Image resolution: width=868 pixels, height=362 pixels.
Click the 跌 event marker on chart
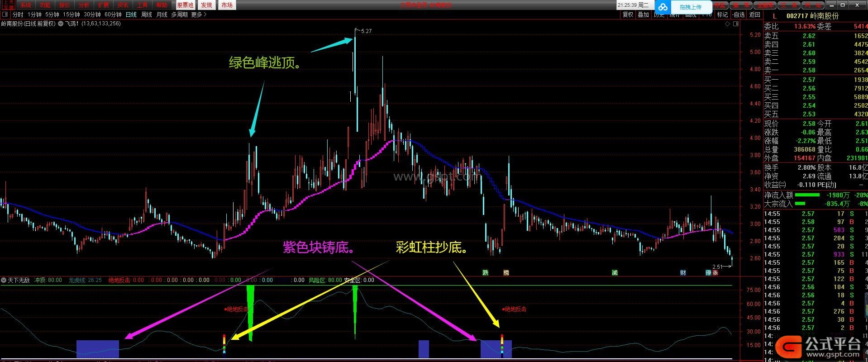point(485,272)
